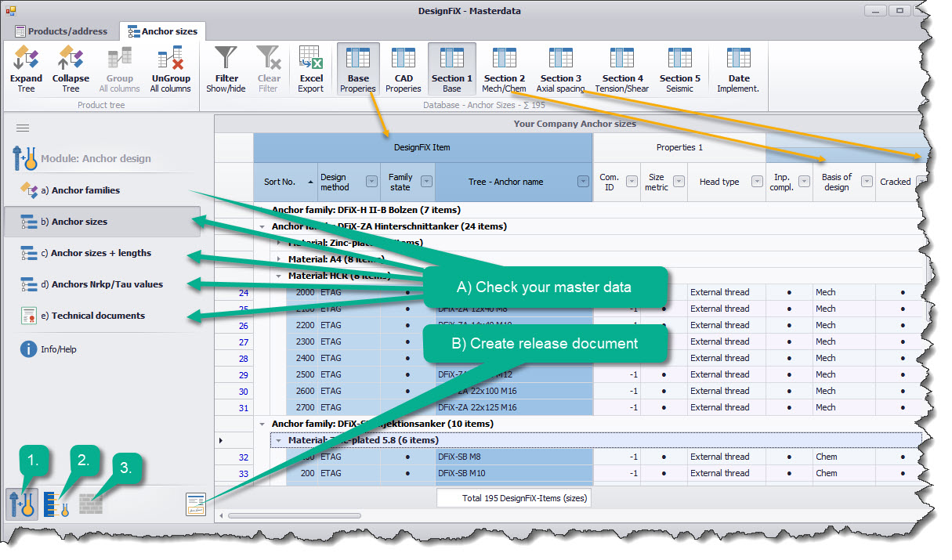Viewport: 952px width, 560px height.
Task: Open the Tree - Anchor name filter dropdown
Action: click(x=583, y=182)
